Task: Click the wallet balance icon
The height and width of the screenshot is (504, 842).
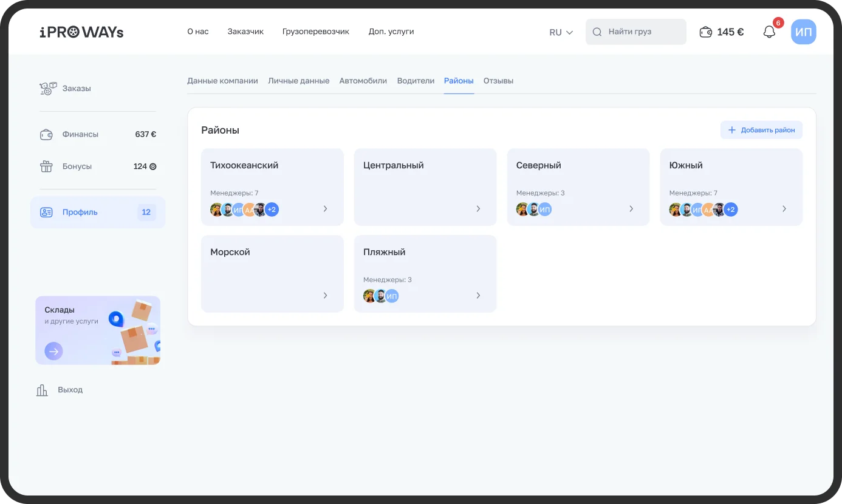Action: pyautogui.click(x=705, y=32)
